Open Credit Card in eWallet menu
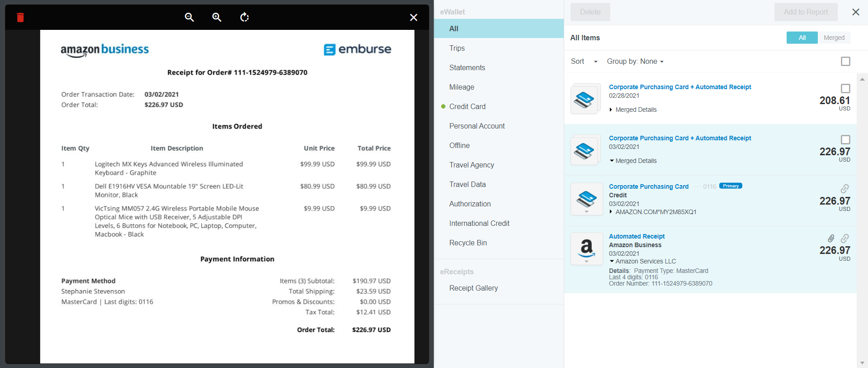 point(467,106)
